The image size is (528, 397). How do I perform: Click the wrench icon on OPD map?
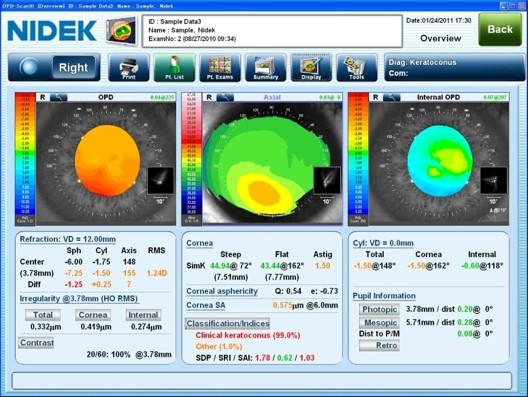[59, 97]
